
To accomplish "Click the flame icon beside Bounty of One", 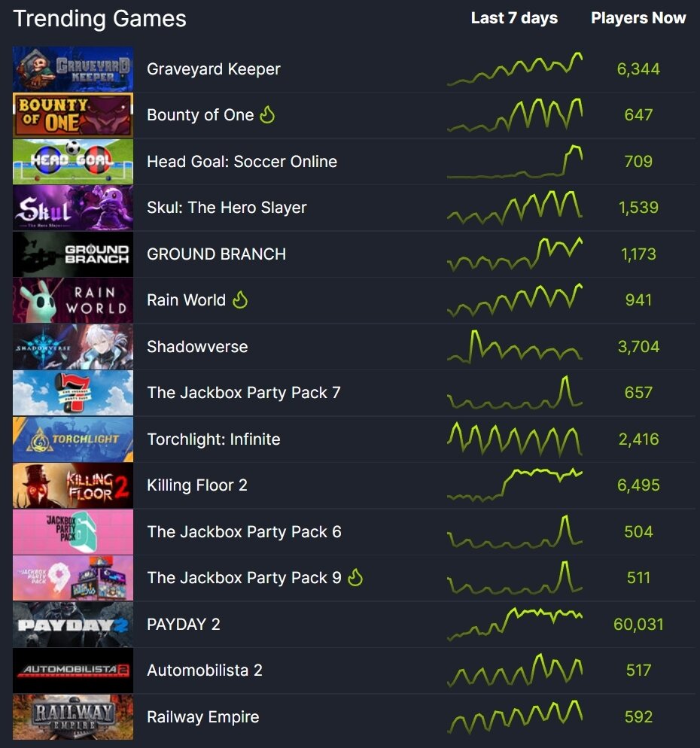I will 267,114.
